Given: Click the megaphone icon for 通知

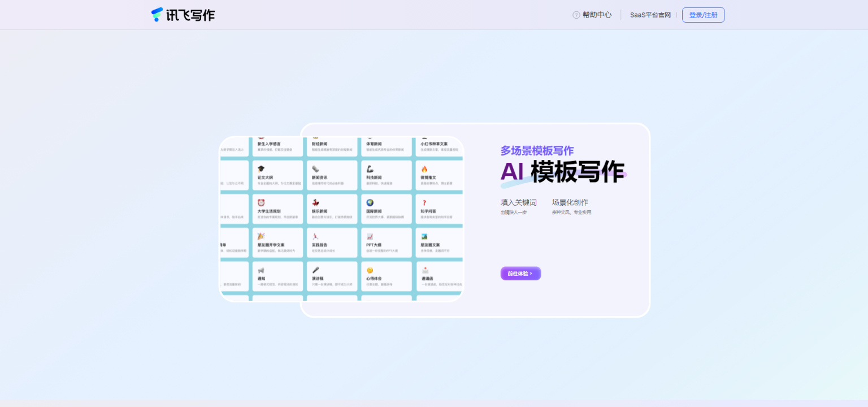Looking at the screenshot, I should [261, 270].
